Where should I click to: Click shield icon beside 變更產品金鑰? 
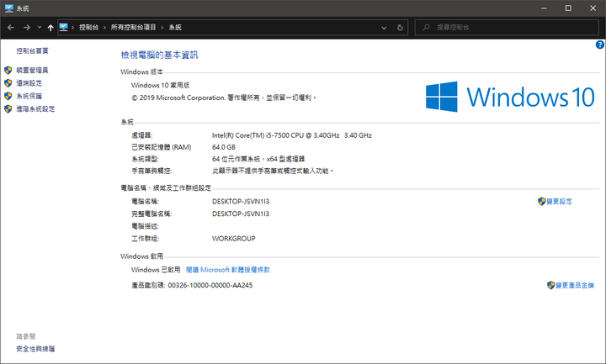point(550,285)
